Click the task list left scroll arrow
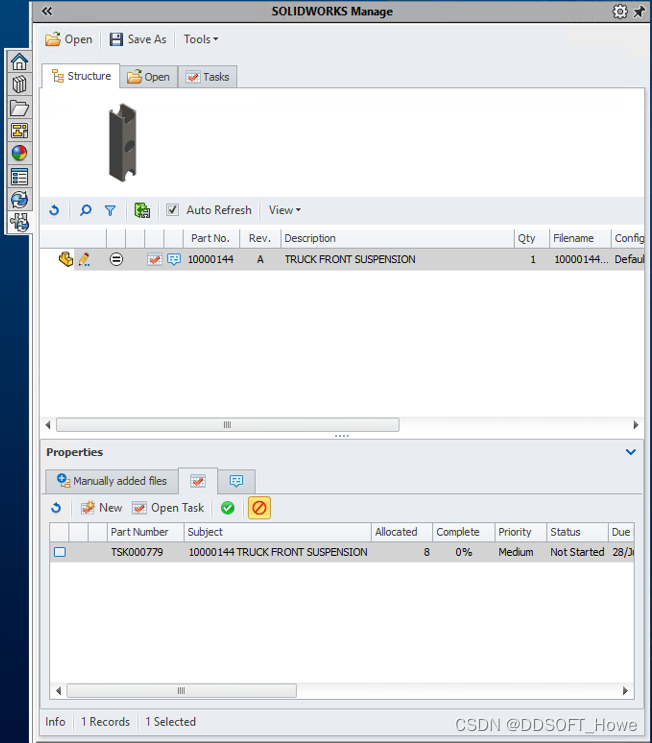This screenshot has width=652, height=743. pyautogui.click(x=58, y=690)
